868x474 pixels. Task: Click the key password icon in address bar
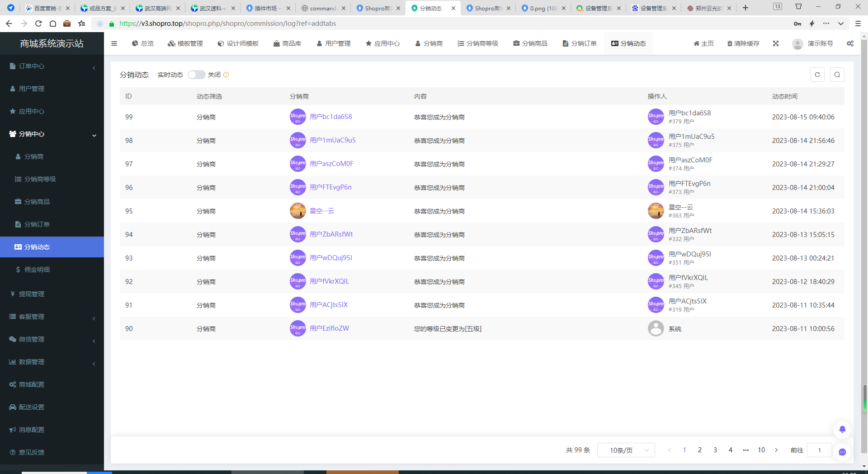coord(797,24)
